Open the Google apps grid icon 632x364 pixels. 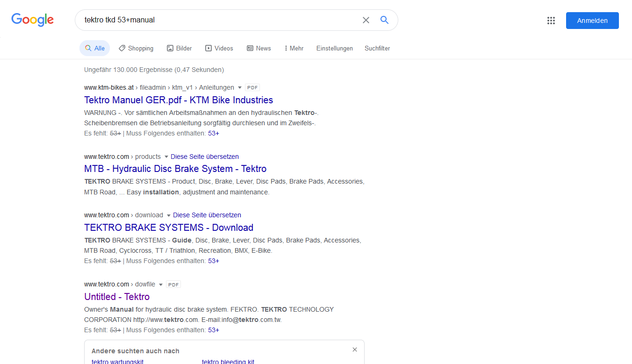[x=551, y=21]
